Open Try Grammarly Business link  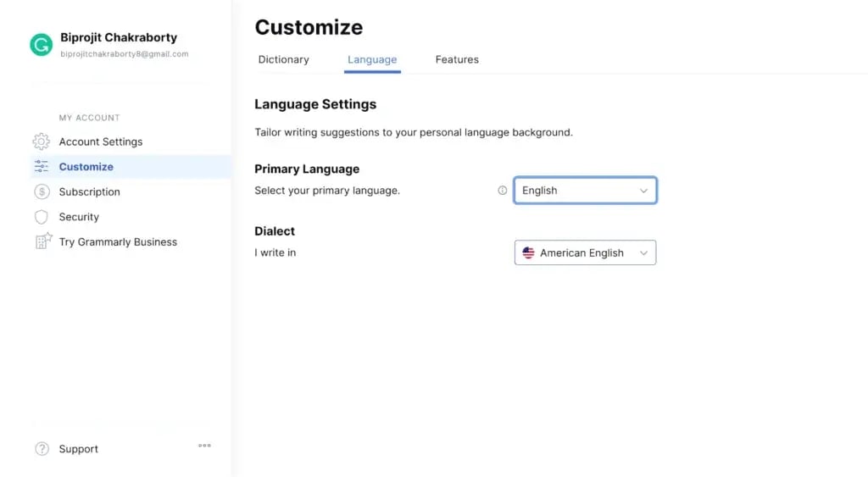point(118,241)
